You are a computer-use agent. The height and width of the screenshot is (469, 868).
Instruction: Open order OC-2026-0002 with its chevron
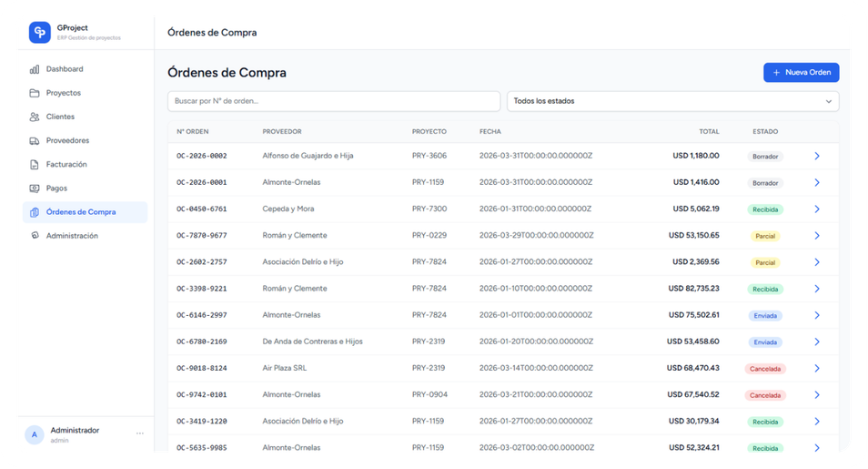(x=816, y=156)
